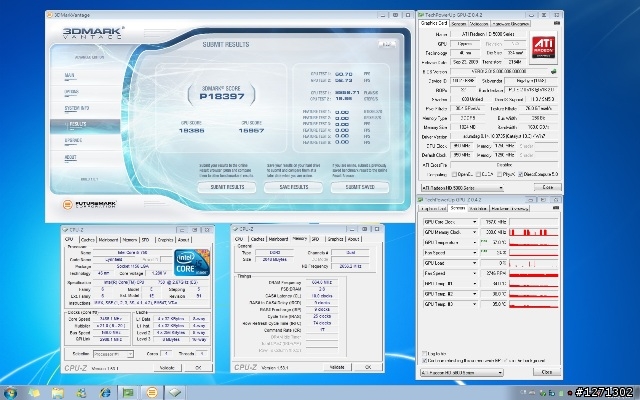Enable the CUDA computing checkbox
The width and height of the screenshot is (640, 400).
coord(478,174)
